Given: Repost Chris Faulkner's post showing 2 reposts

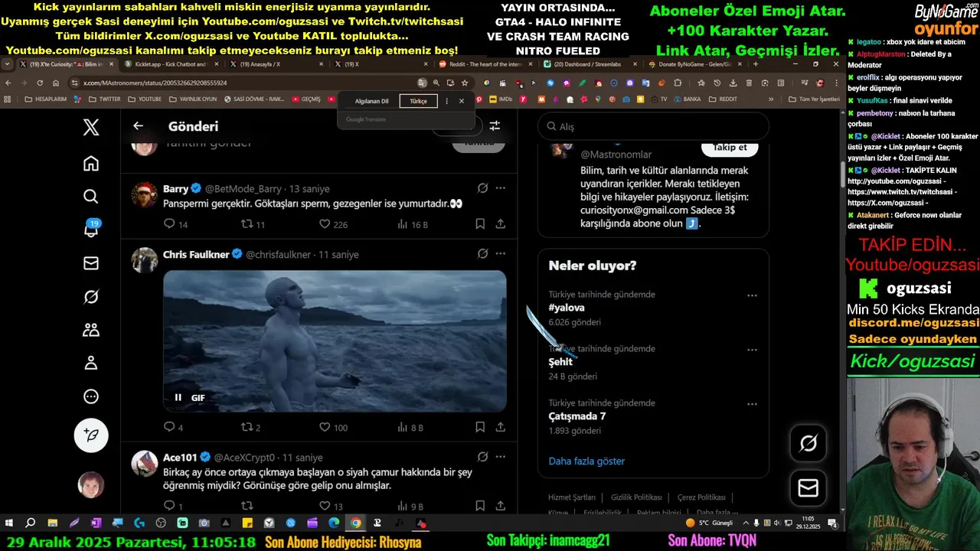Looking at the screenshot, I should (x=251, y=427).
